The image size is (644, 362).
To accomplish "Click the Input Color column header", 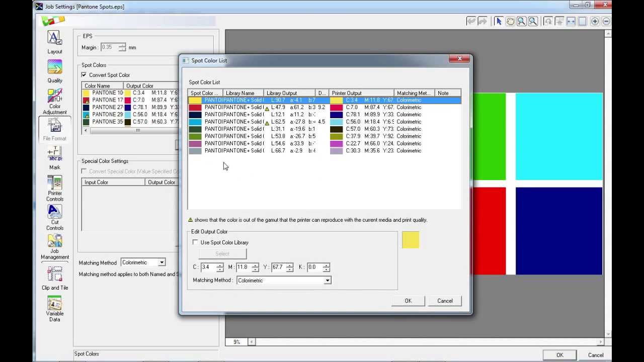I will click(x=113, y=183).
